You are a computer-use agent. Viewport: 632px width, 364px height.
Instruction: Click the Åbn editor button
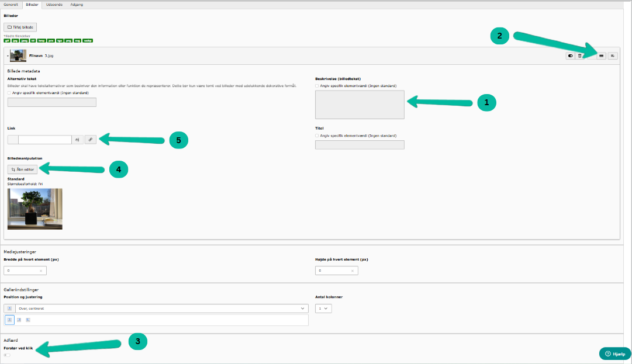click(23, 169)
